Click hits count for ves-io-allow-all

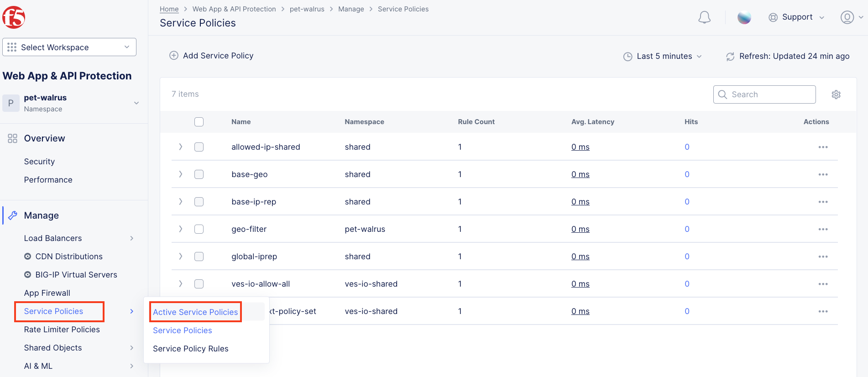(x=687, y=284)
